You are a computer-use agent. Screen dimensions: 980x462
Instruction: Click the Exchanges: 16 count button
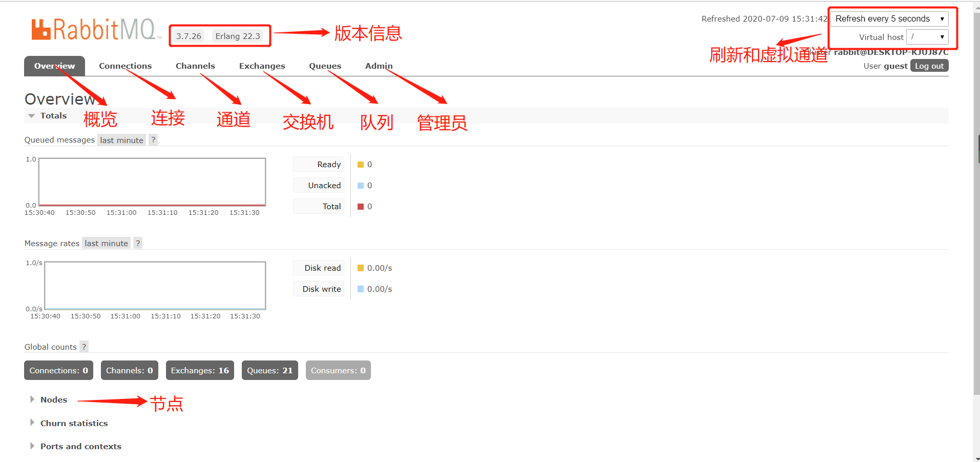(x=200, y=370)
